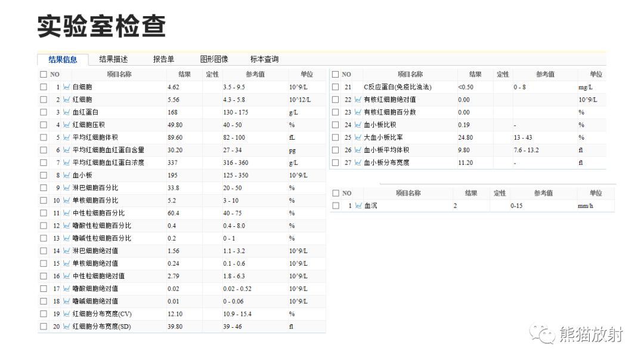Open trend icon for 大血小板比率

[x=358, y=137]
